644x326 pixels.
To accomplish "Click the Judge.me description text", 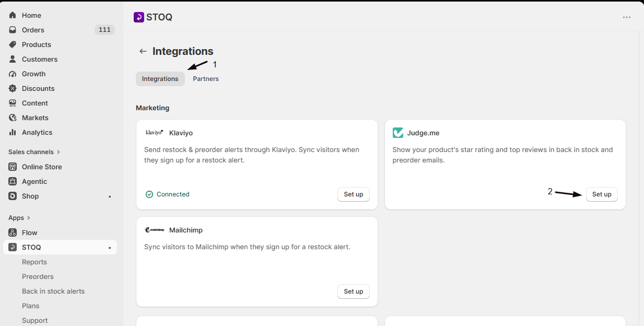I will pyautogui.click(x=502, y=155).
